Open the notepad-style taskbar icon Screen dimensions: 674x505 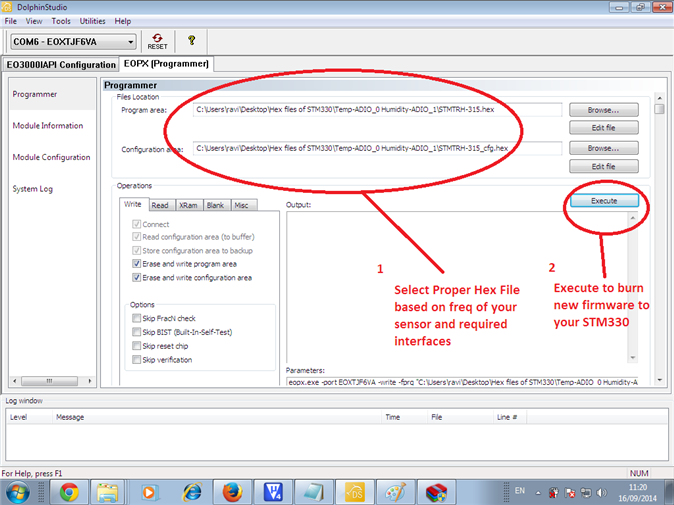[313, 493]
